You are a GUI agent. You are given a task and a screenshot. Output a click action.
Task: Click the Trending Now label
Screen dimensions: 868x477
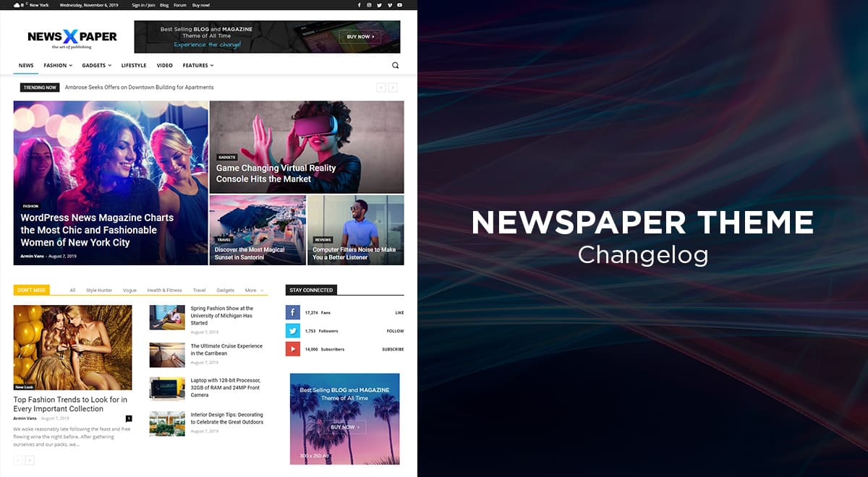coord(40,87)
